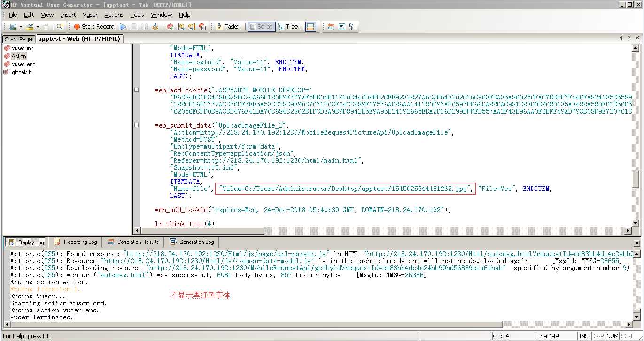Toggle the output window pane icon
This screenshot has width=644, height=341.
[310, 27]
